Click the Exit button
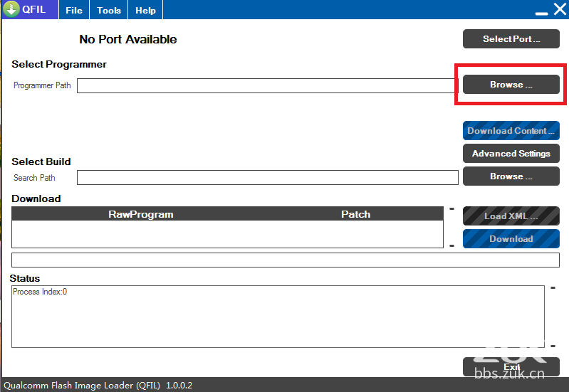Screen dimensions: 569x392 click(x=511, y=367)
